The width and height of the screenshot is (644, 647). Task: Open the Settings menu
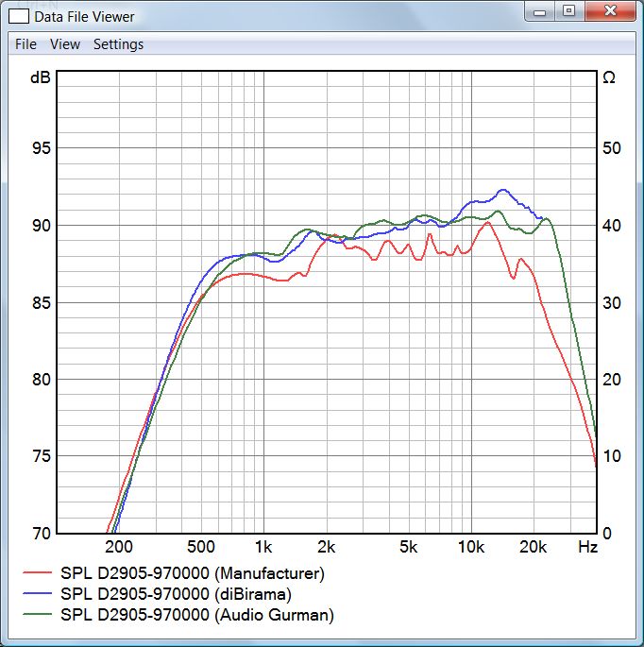tap(118, 44)
